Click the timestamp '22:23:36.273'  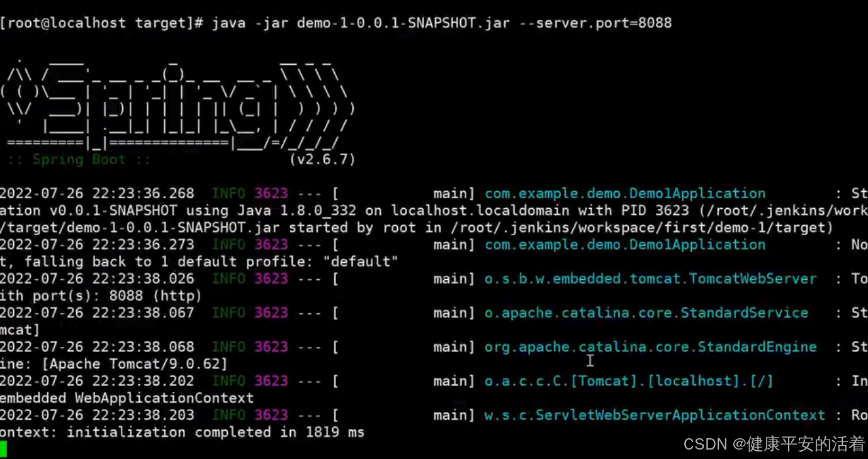pos(144,245)
